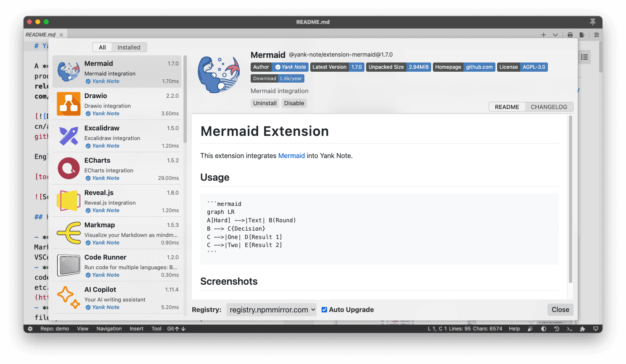Image resolution: width=626 pixels, height=364 pixels.
Task: Open the terminal icon in status bar
Action: pos(569,329)
